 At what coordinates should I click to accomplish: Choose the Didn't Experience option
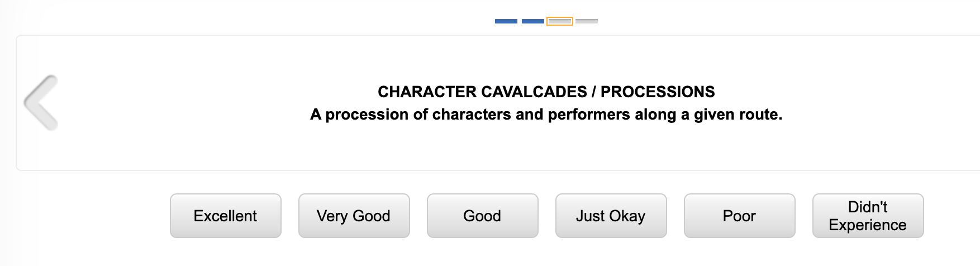point(868,216)
